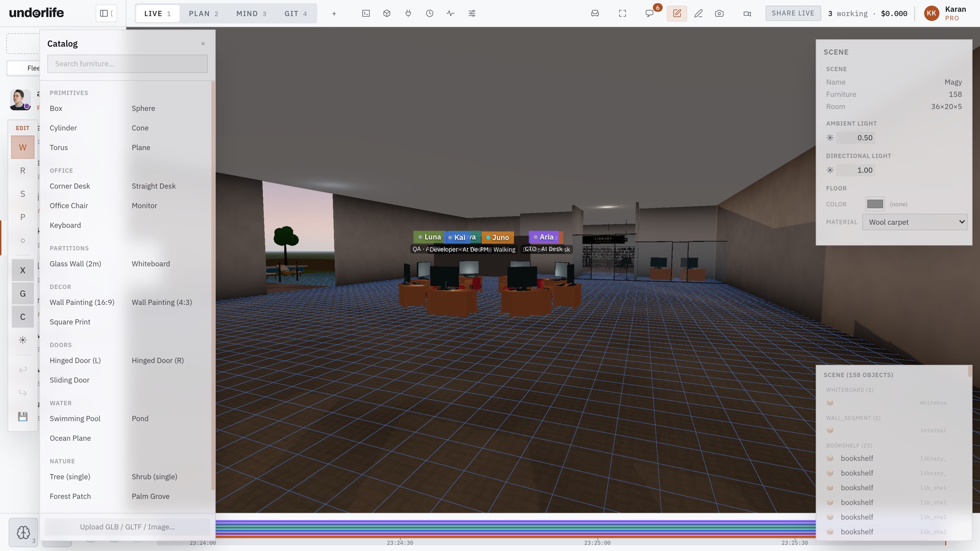
Task: Switch to the MIND tab
Action: pyautogui.click(x=251, y=13)
